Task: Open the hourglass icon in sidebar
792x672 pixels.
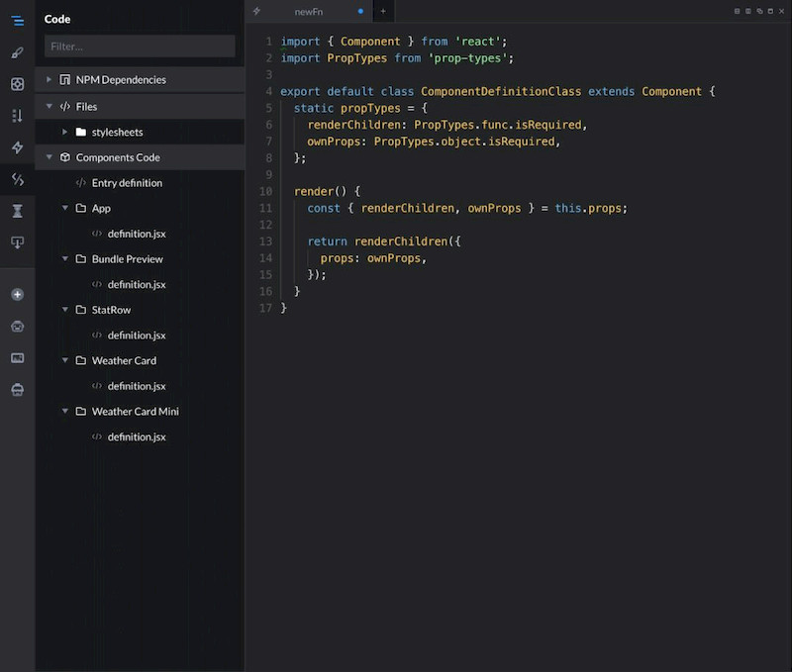Action: (x=18, y=211)
